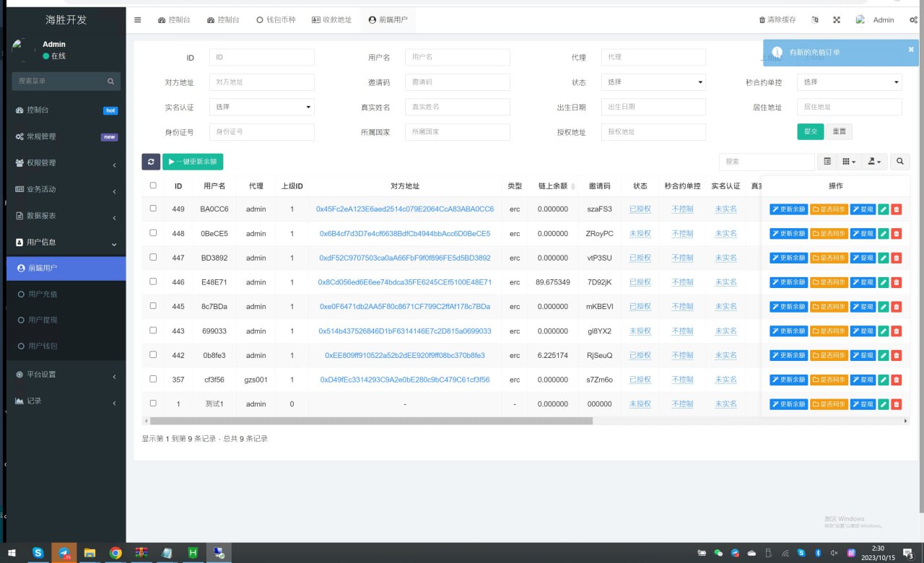The image size is (924, 563).
Task: Click the green edit icon for row 测试1
Action: 883,404
